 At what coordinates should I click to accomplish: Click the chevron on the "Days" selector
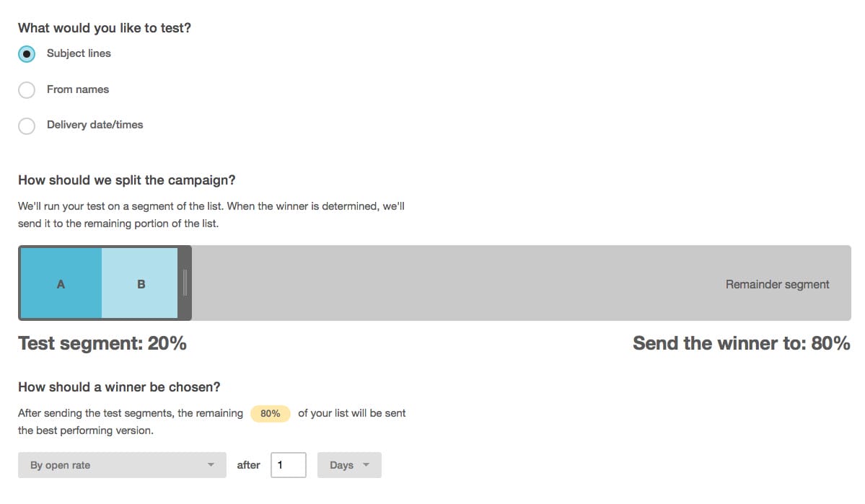[x=366, y=464]
